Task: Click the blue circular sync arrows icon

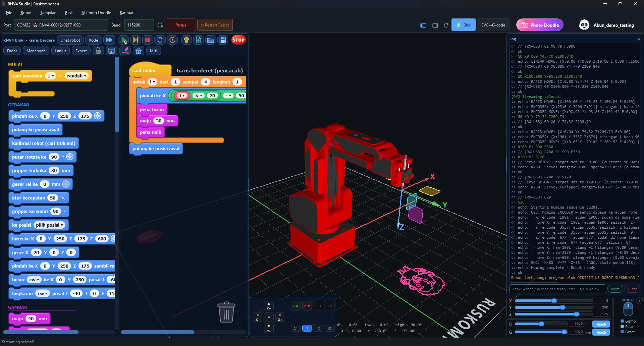Action: [160, 40]
